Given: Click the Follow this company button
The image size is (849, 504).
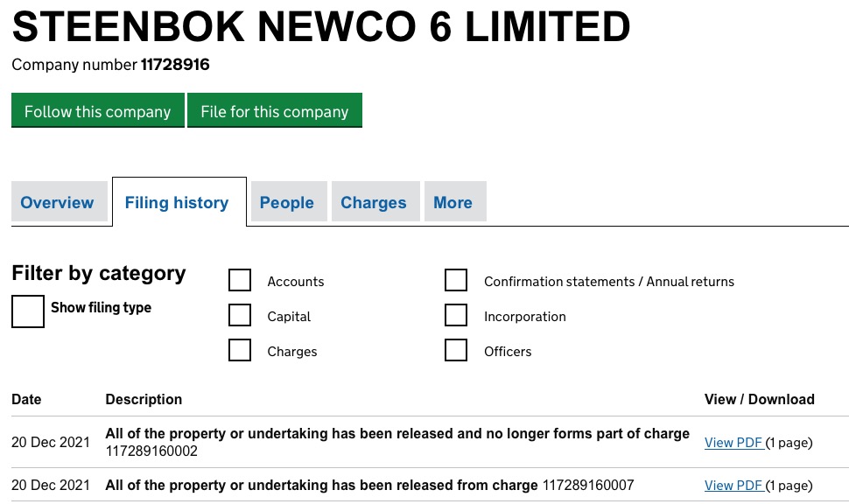Looking at the screenshot, I should pos(97,111).
